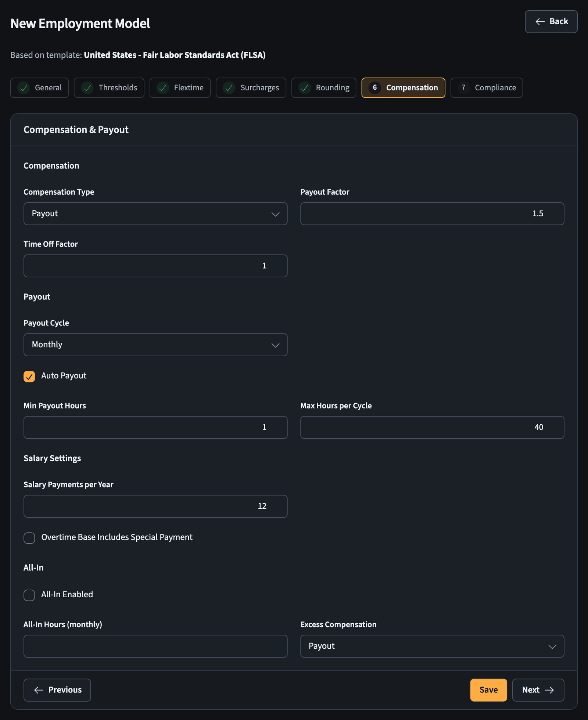
Task: Tick the All-In Enabled checkbox
Action: (x=29, y=595)
